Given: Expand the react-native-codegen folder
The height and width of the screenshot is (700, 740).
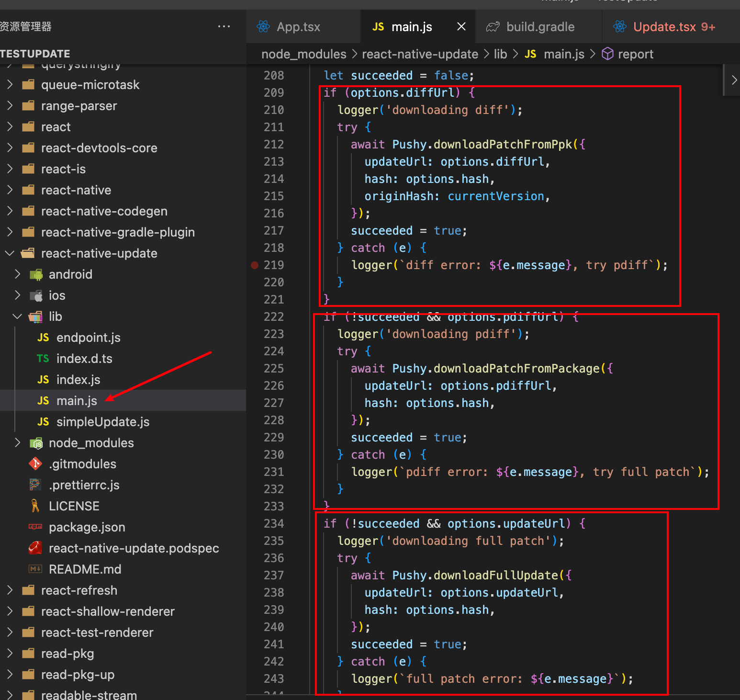Looking at the screenshot, I should [x=10, y=211].
